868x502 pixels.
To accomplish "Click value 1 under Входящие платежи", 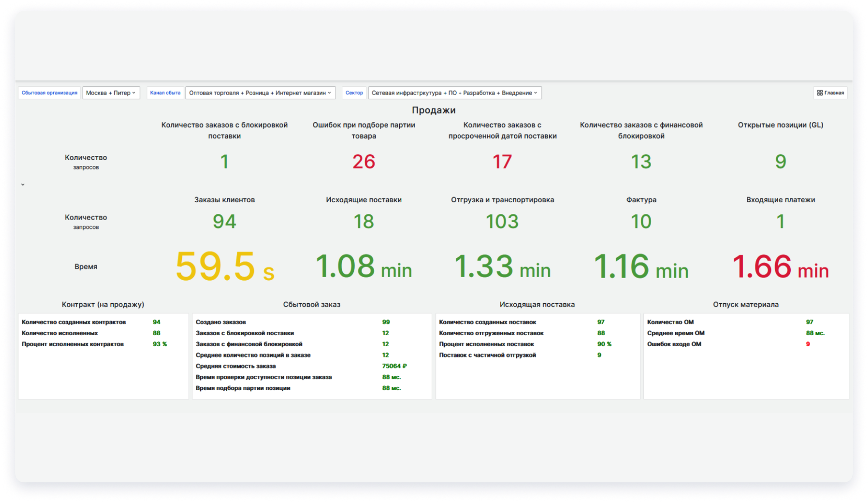I will [781, 221].
